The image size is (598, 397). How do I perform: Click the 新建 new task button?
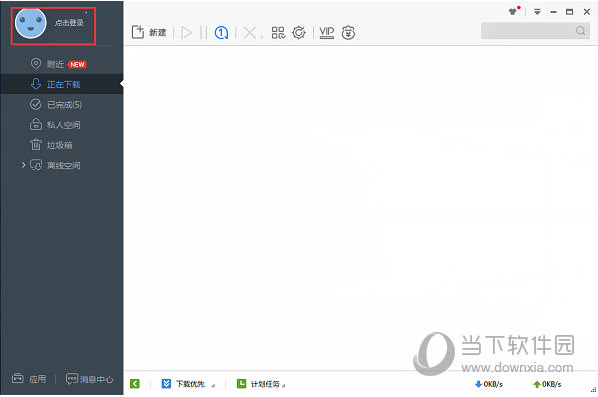149,32
